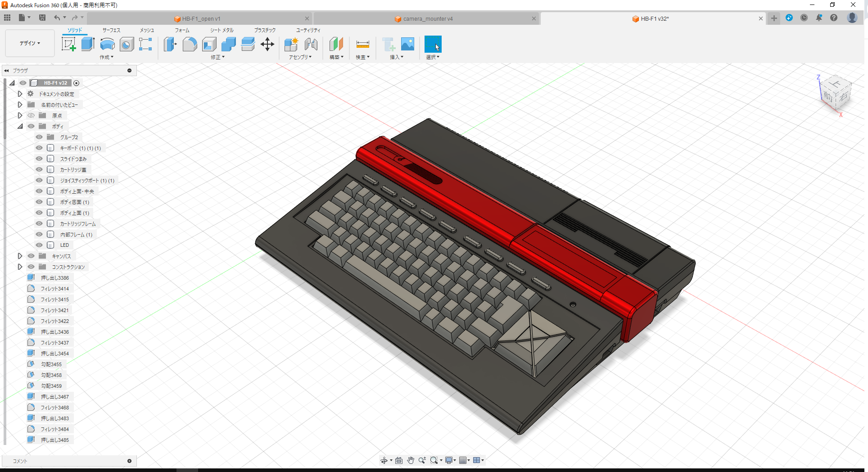Expand the コンストラクション folder
This screenshot has width=868, height=472.
pyautogui.click(x=20, y=267)
